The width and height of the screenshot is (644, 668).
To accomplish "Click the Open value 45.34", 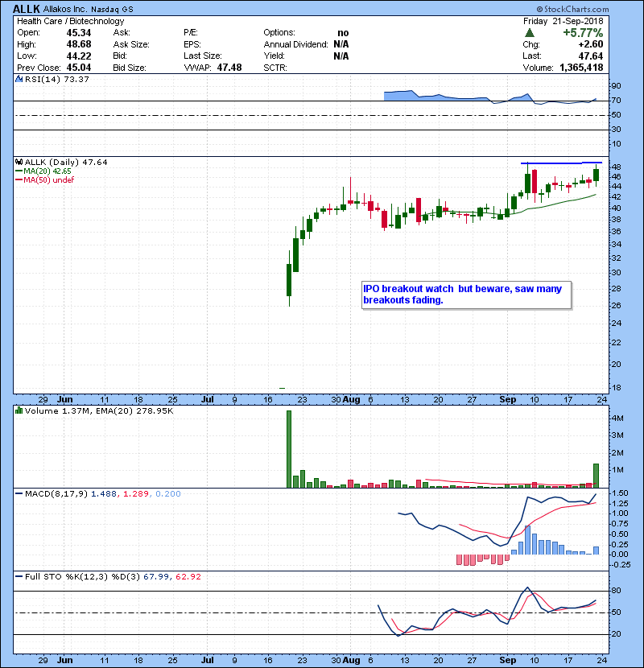I will click(x=79, y=33).
